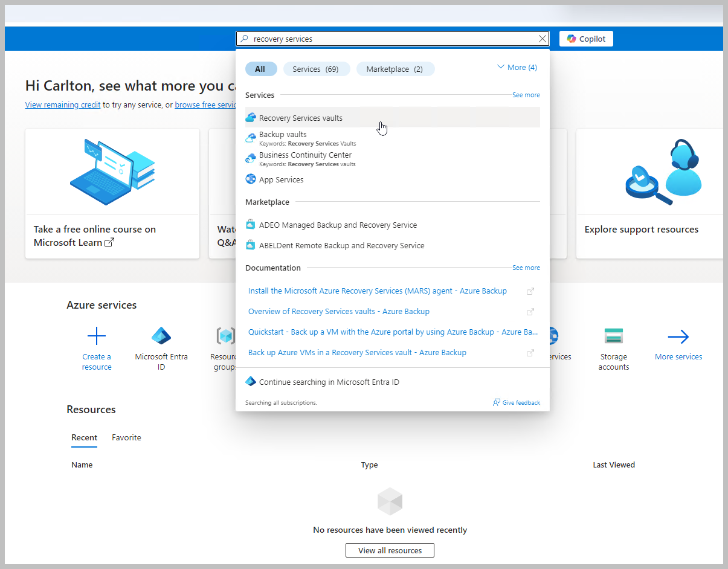This screenshot has height=569, width=728.
Task: Open ABELDent Remote Backup and Recovery Service
Action: (393, 245)
